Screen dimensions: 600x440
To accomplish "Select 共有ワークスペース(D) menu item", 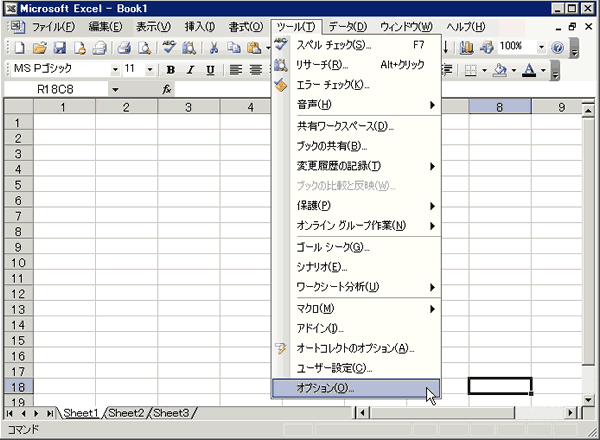I will (356, 126).
